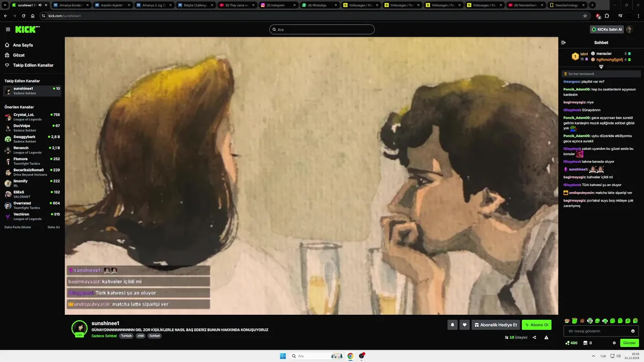This screenshot has width=644, height=362.
Task: Click Daha Az link in sidebar
Action: click(54, 227)
